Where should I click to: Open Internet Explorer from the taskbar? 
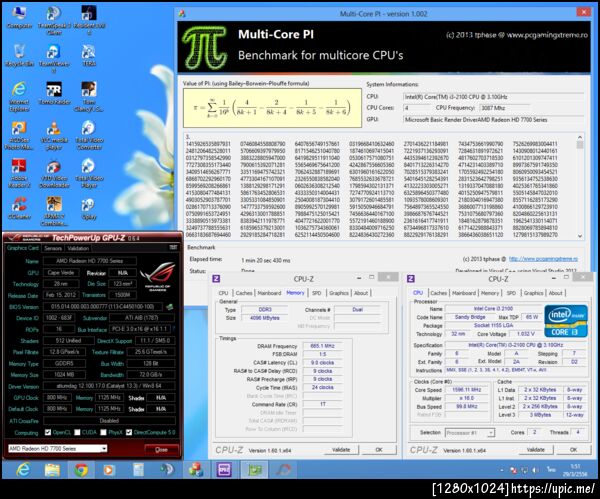pyautogui.click(x=23, y=470)
